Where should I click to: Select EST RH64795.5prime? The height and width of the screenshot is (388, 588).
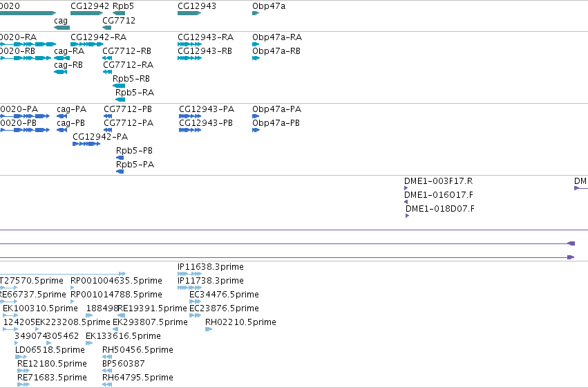[138, 378]
